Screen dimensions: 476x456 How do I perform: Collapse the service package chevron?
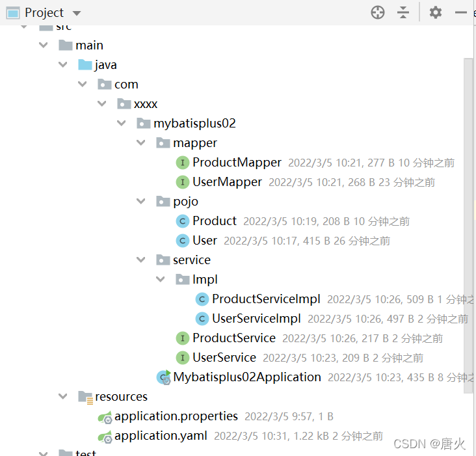[x=141, y=260]
